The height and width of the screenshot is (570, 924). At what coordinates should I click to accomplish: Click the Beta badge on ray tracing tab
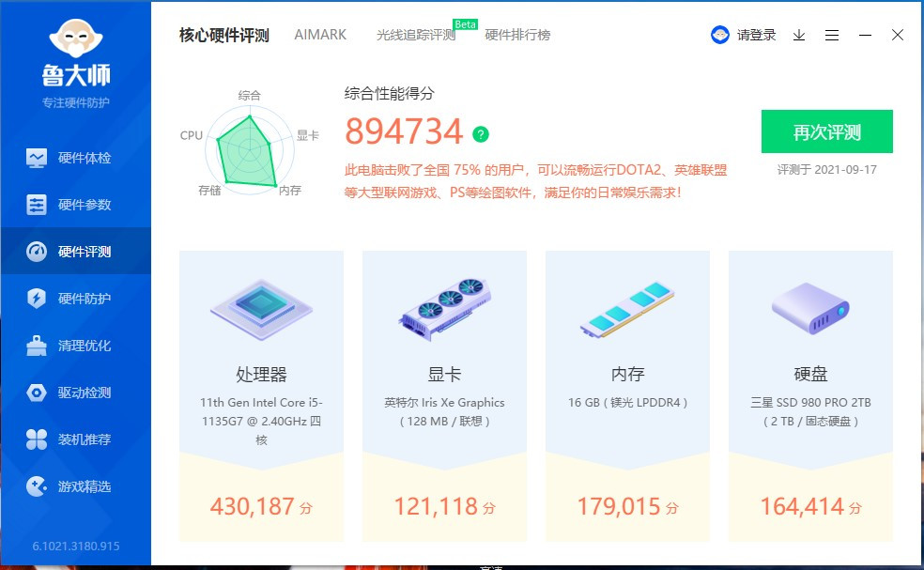[x=465, y=24]
